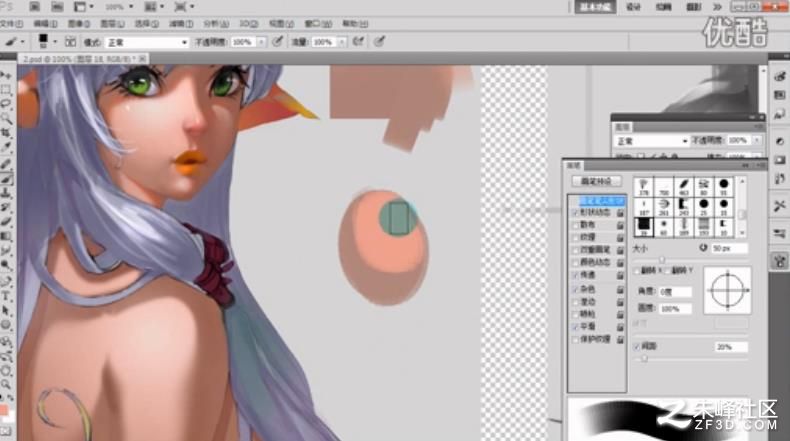Open the flow slider arrow in options bar
The width and height of the screenshot is (790, 441).
pyautogui.click(x=342, y=42)
